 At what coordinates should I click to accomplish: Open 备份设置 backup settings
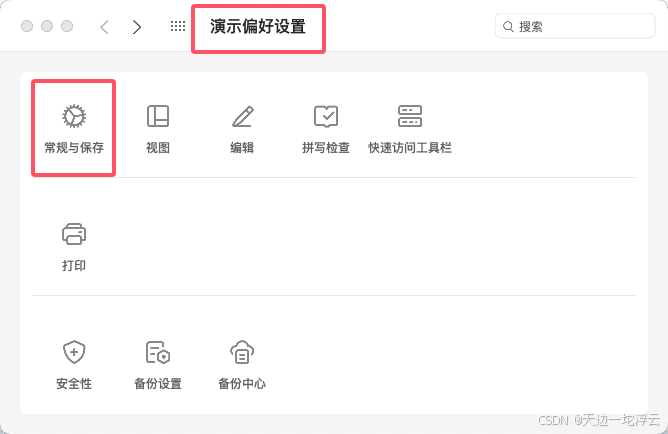click(x=158, y=365)
